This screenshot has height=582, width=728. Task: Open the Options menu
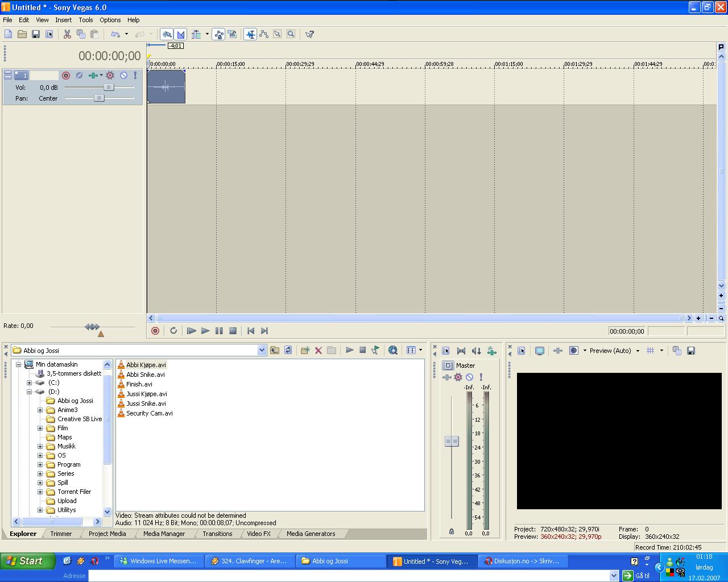click(x=110, y=20)
